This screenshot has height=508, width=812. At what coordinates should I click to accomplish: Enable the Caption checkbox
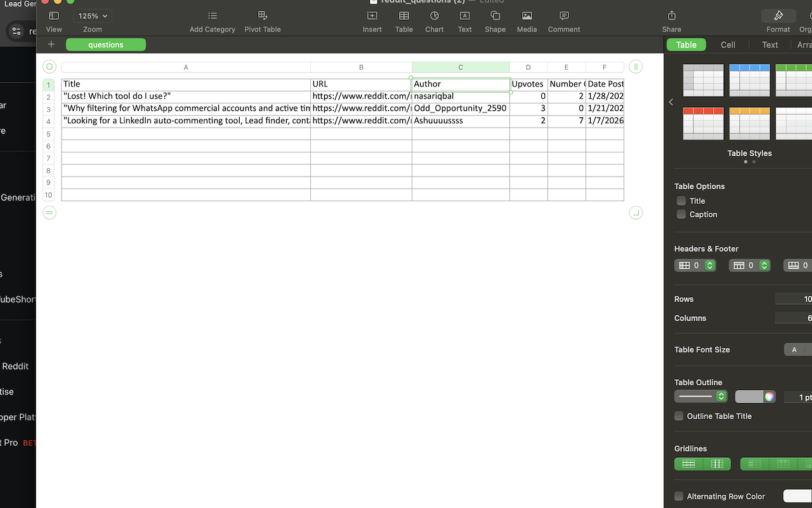pos(681,215)
